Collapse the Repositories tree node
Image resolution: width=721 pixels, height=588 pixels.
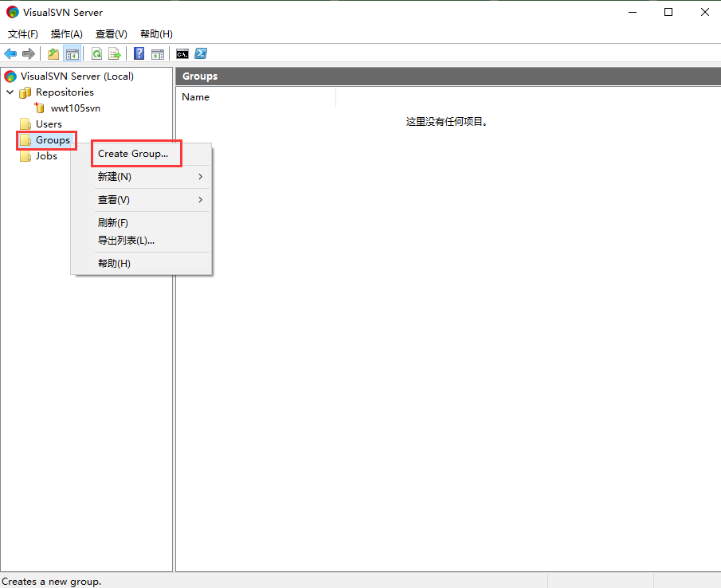[10, 92]
